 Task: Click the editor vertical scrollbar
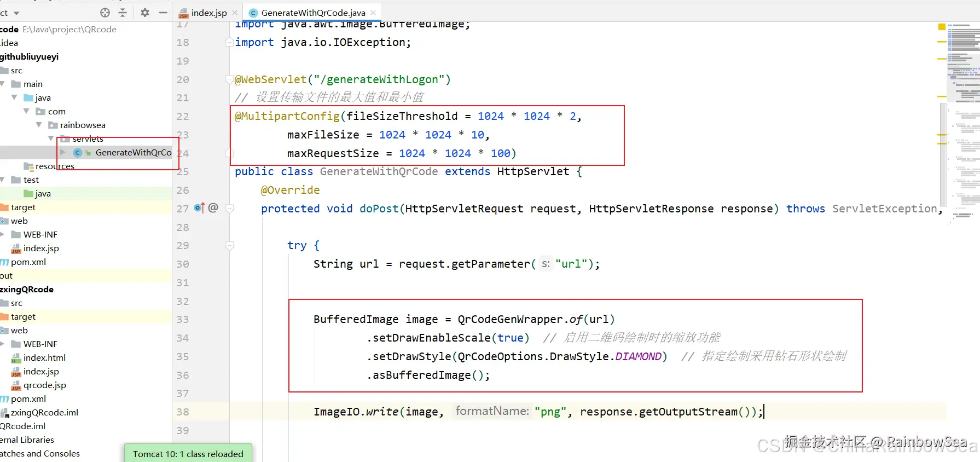[943, 155]
